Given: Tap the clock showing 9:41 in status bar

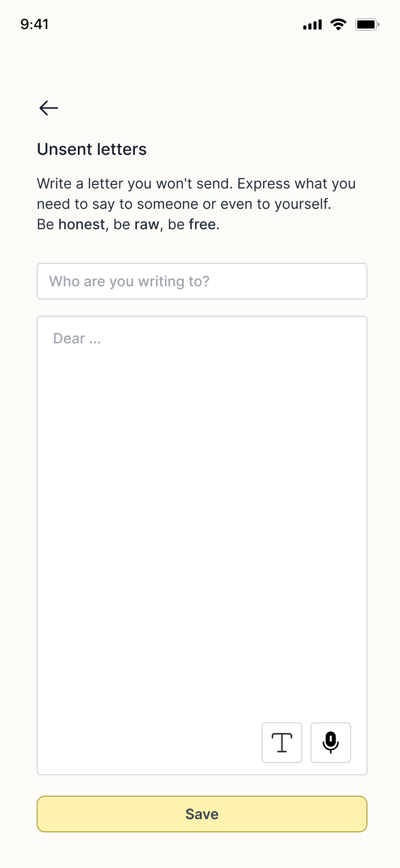Looking at the screenshot, I should coord(35,24).
